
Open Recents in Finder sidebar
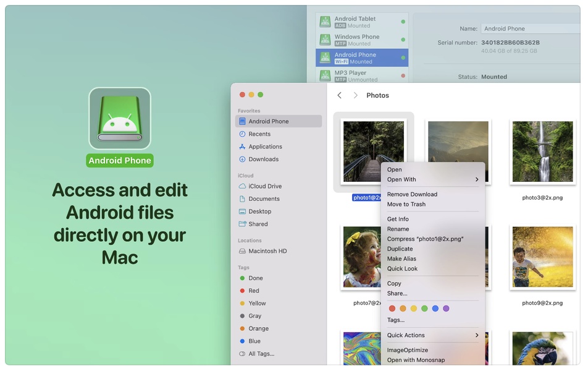click(278, 134)
